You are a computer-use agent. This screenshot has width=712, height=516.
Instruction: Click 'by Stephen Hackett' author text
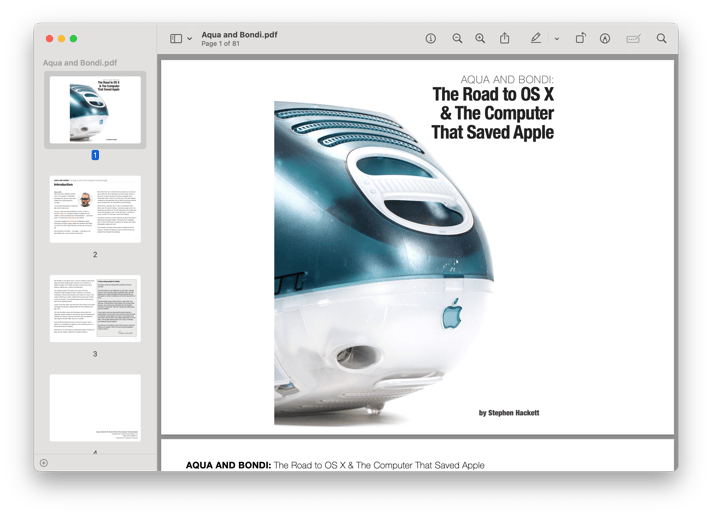(x=509, y=413)
